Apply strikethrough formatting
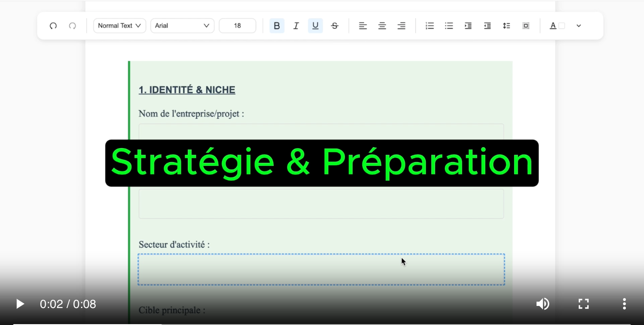The height and width of the screenshot is (325, 644). (x=335, y=26)
